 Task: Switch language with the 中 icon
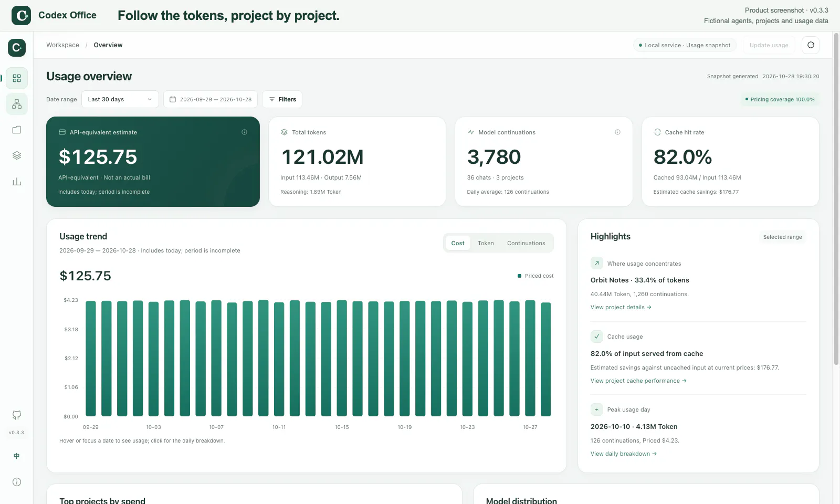[17, 456]
